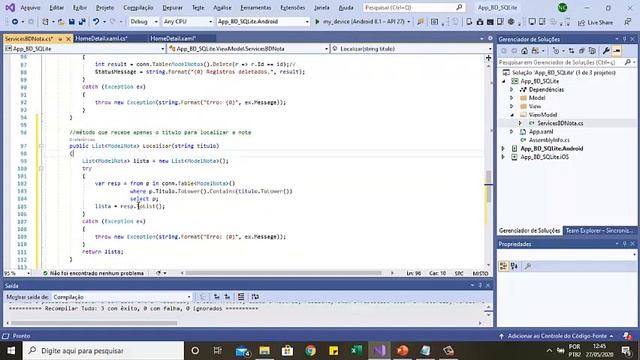
Task: Click the Find in Files toolbar icon
Action: 420,22
